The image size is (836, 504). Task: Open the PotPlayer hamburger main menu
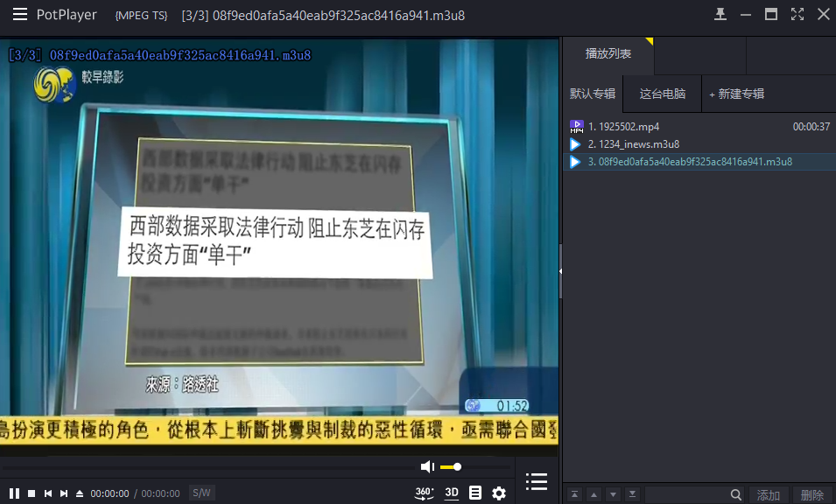(20, 14)
